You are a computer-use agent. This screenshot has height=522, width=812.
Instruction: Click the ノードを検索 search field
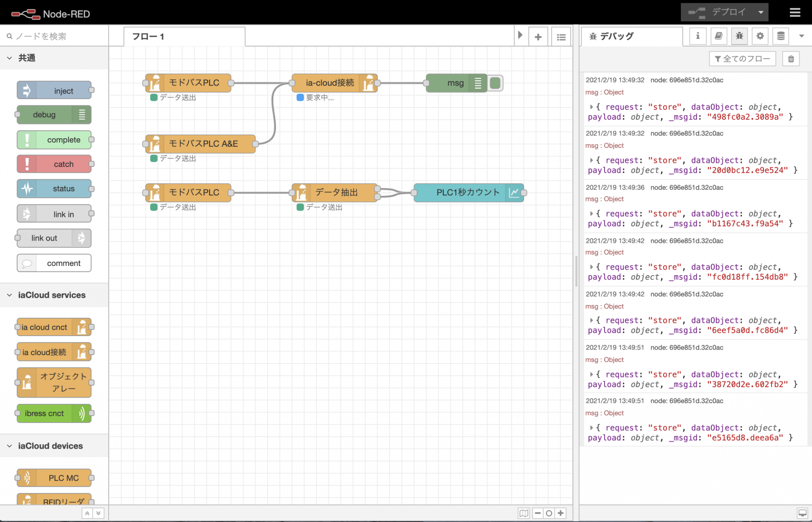[56, 36]
